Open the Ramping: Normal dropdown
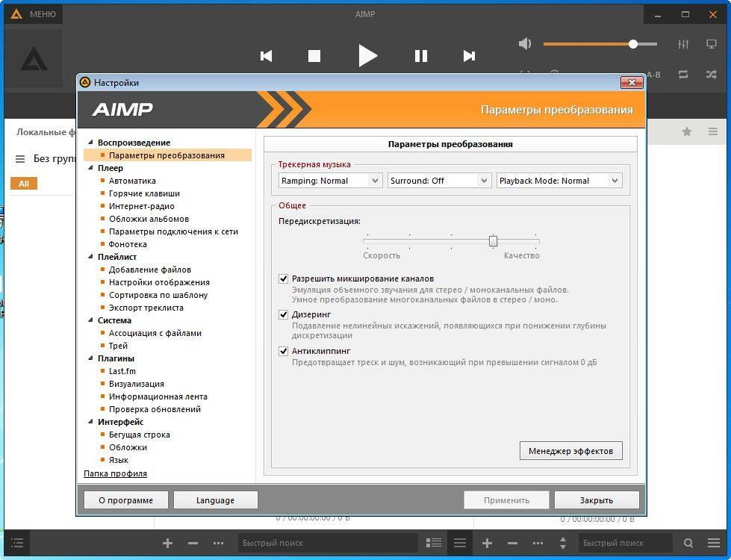Viewport: 731px width, 560px height. [x=330, y=181]
